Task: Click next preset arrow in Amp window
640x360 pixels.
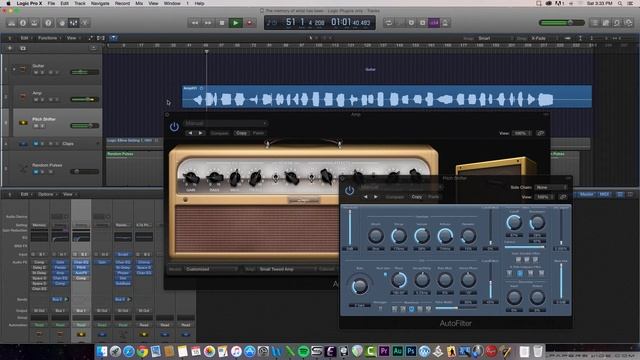Action: (x=200, y=133)
